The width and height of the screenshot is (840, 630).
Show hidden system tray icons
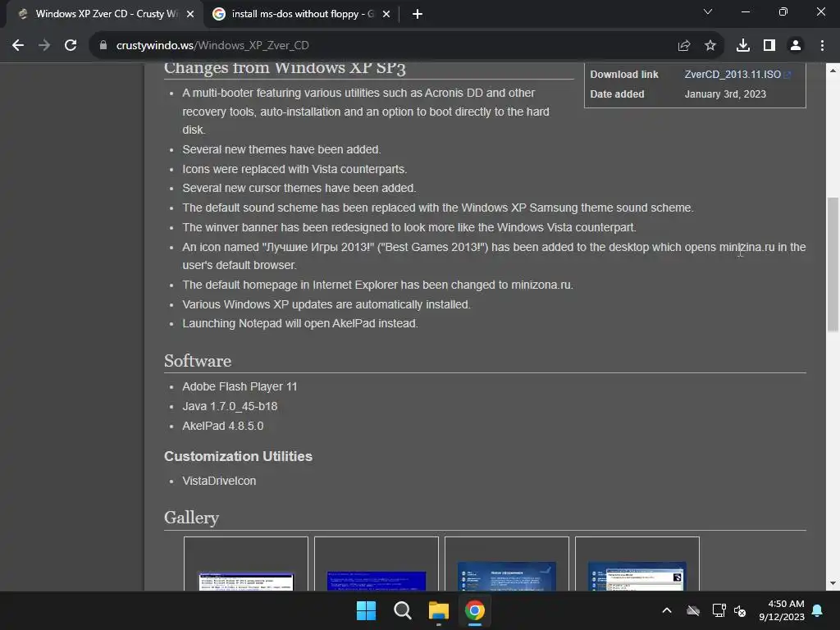667,610
